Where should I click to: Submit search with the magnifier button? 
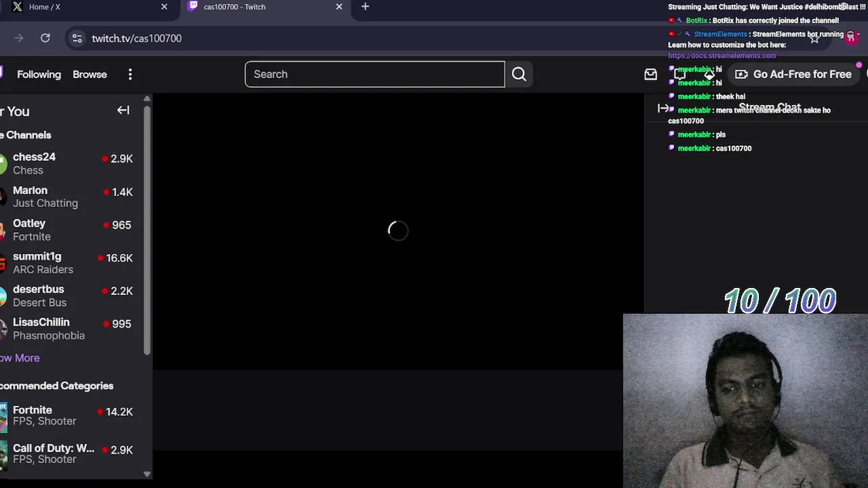coord(519,75)
